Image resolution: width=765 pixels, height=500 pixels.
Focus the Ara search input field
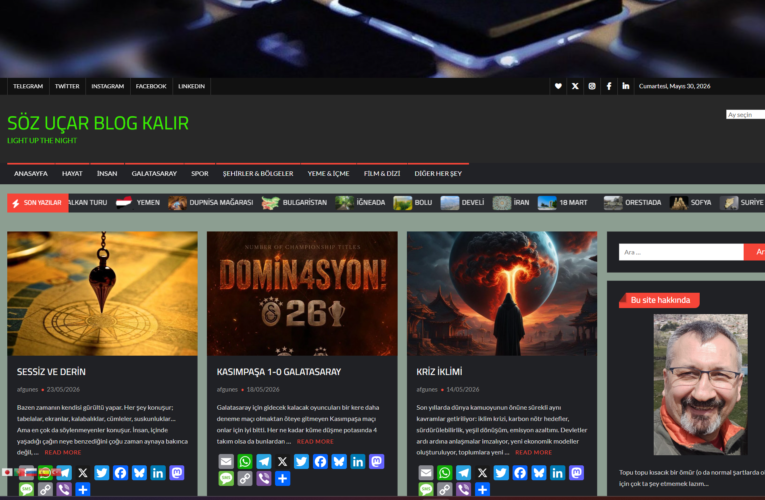[681, 252]
